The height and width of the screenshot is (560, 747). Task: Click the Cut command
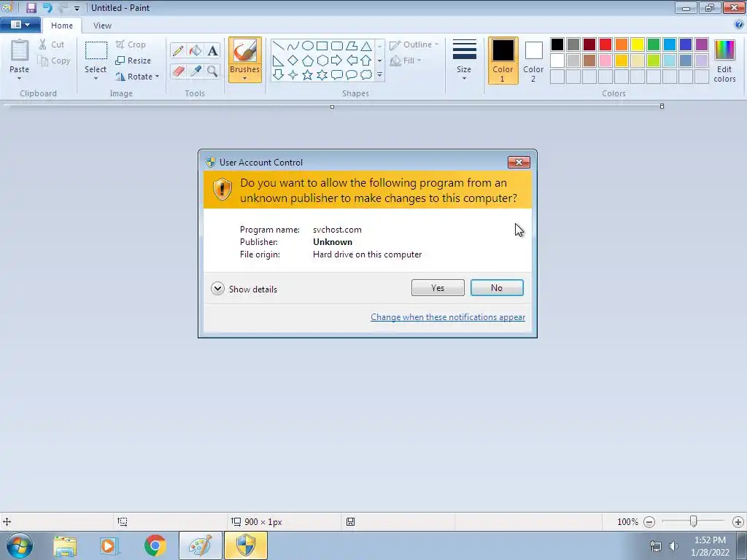(51, 44)
